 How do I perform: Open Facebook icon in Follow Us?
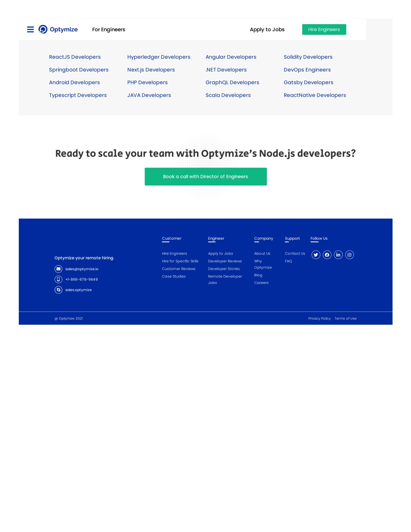coord(327,255)
